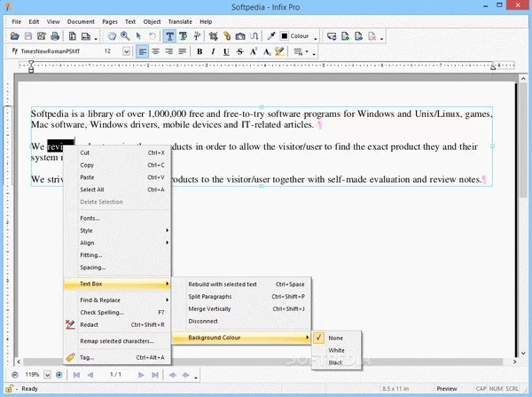Click the Highlight marker pen icon
The width and height of the screenshot is (532, 397).
[x=279, y=51]
